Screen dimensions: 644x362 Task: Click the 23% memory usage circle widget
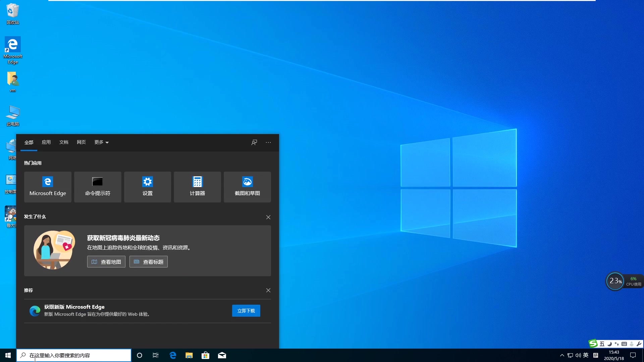pyautogui.click(x=615, y=281)
